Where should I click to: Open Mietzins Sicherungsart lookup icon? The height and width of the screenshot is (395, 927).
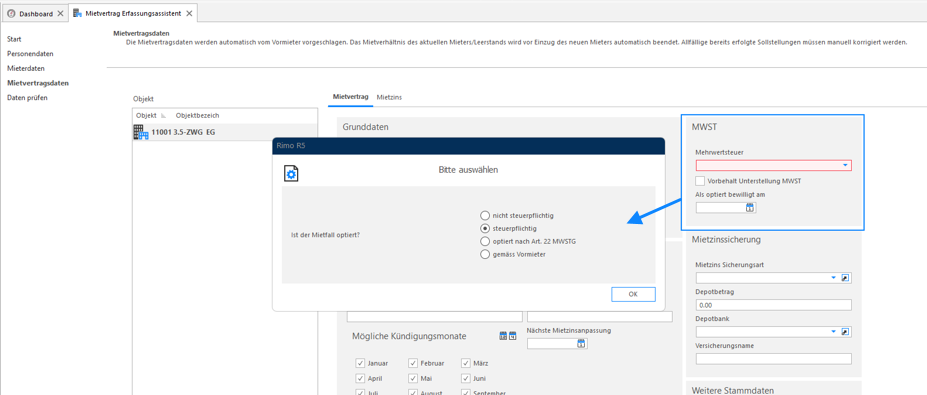845,277
